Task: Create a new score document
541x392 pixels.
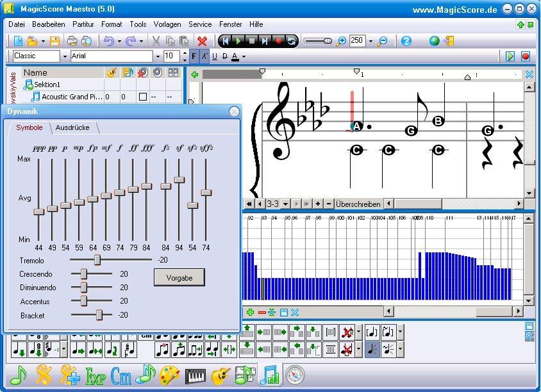Action: (18, 41)
